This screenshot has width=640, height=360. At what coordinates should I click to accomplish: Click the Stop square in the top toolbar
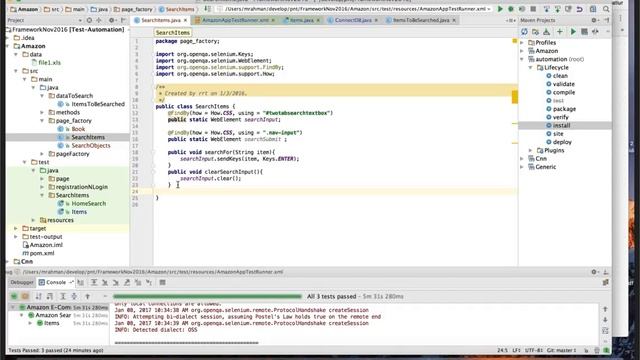(533, 9)
